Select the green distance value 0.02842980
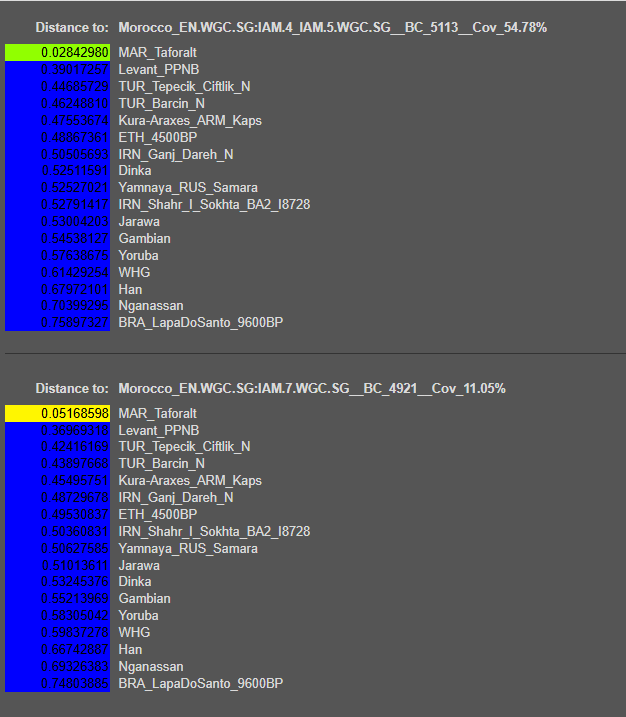Screen dimensions: 626x717 pos(57,53)
